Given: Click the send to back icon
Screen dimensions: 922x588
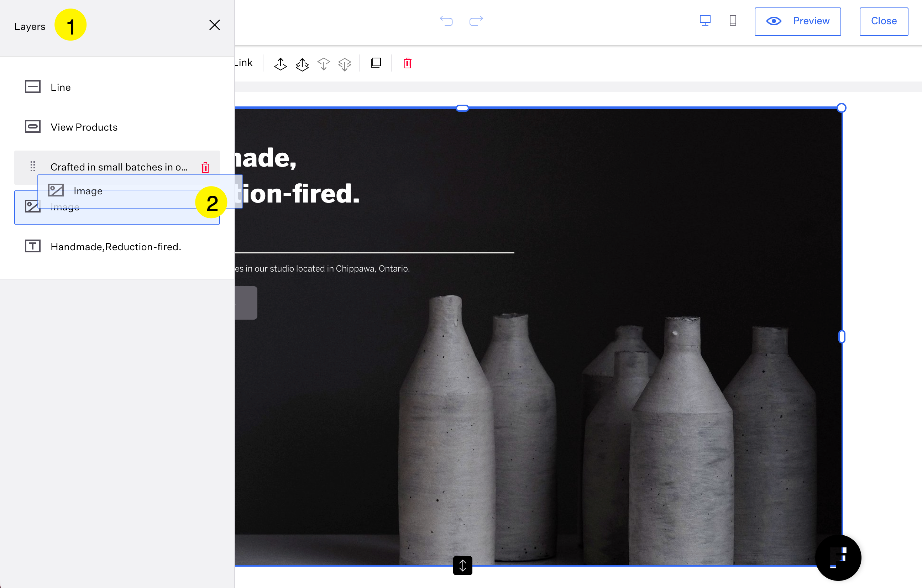Looking at the screenshot, I should click(x=345, y=64).
